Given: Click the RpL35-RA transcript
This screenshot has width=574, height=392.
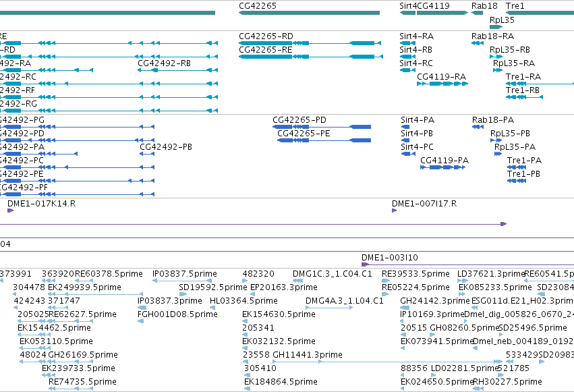Looking at the screenshot, I should pos(498,70).
